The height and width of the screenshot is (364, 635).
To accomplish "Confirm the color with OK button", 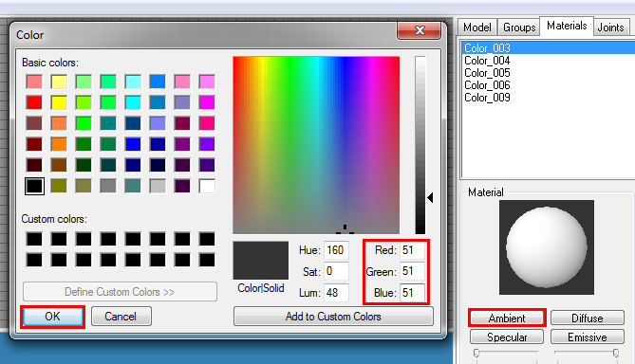I will [52, 317].
